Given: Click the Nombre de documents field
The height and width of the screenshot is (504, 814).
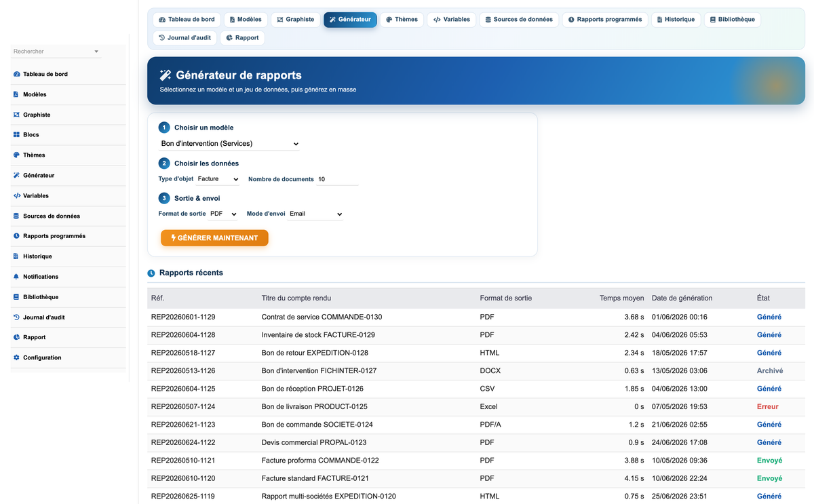Looking at the screenshot, I should pos(337,179).
